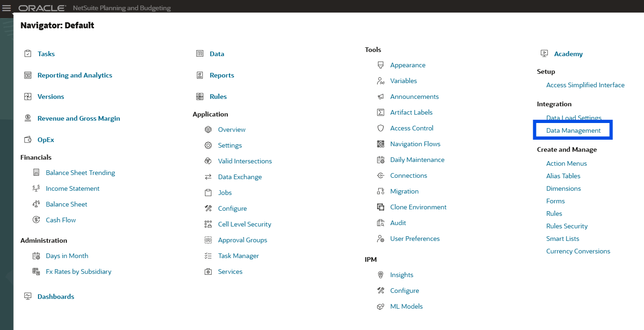
Task: Click the Academy play icon
Action: pos(544,53)
